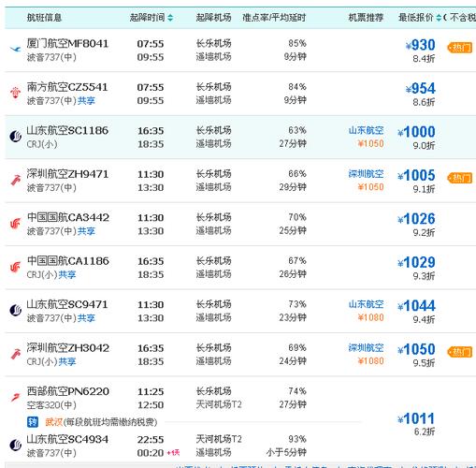Select the ¥1011 transfer flight price
The image size is (476, 468).
416,418
